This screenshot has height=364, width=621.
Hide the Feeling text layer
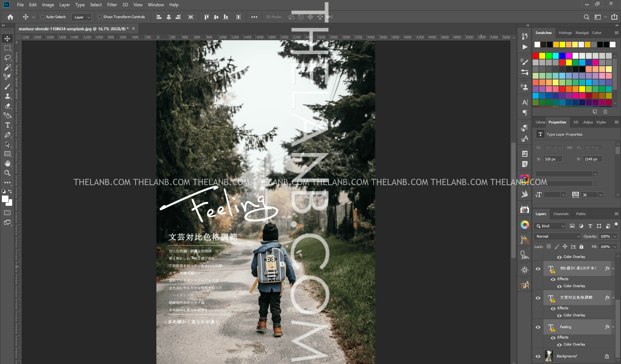tap(538, 327)
